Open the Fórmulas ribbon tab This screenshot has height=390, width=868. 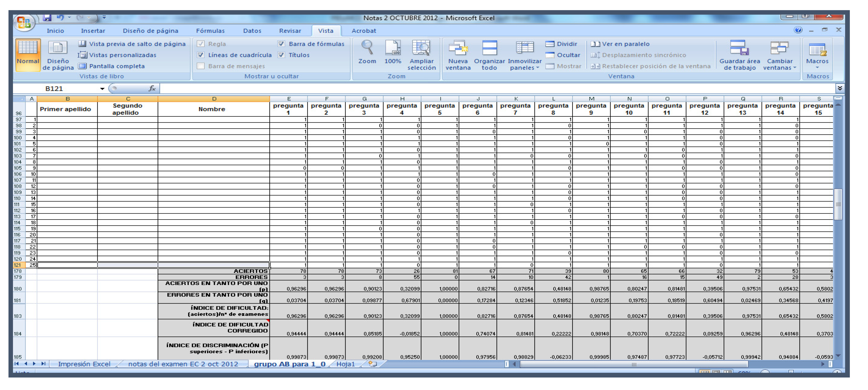click(210, 31)
